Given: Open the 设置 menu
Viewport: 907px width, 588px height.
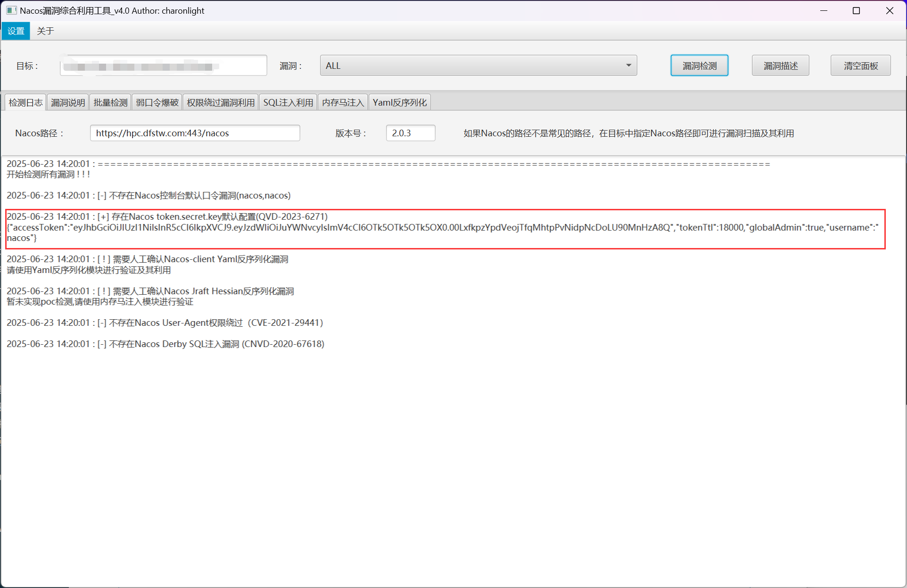Looking at the screenshot, I should (16, 31).
